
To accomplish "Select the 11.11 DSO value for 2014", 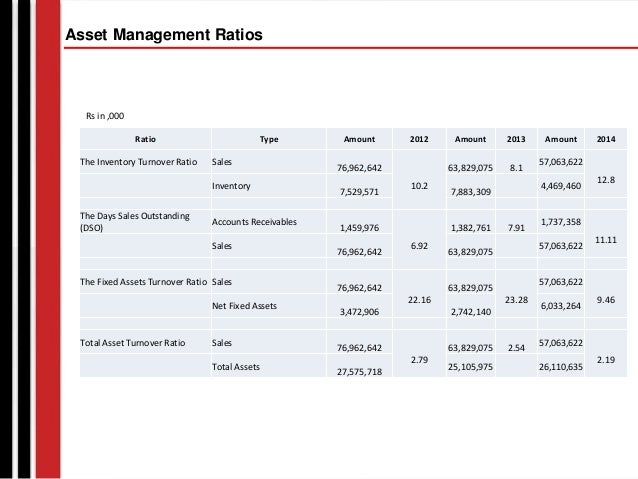I will coord(606,240).
